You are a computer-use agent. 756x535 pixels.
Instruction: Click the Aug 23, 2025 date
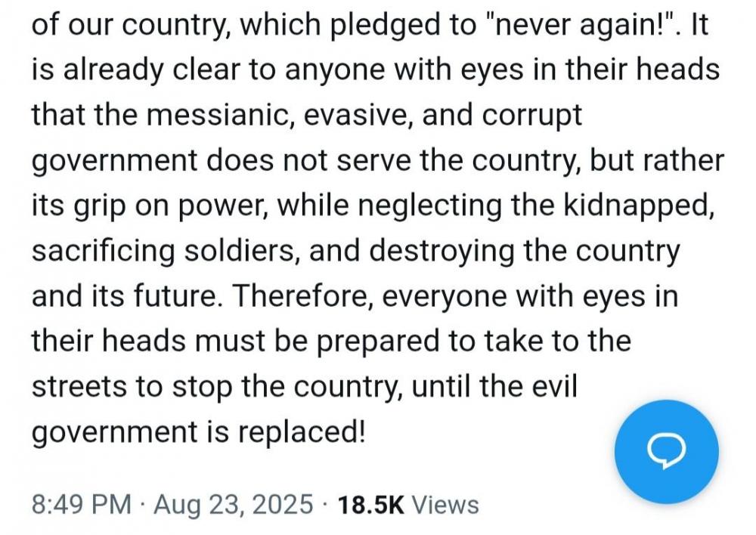234,505
